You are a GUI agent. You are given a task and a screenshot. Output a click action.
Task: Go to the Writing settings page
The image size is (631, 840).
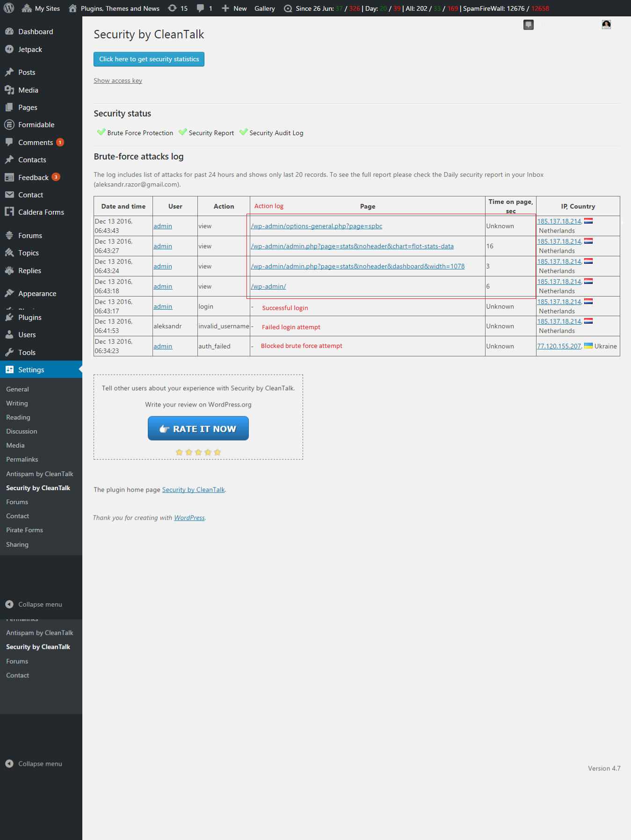pyautogui.click(x=17, y=403)
